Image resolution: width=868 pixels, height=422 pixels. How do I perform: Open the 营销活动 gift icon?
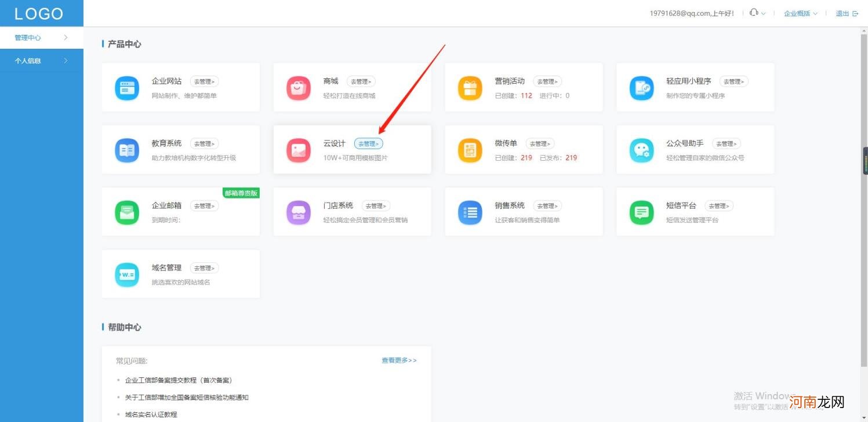(470, 88)
